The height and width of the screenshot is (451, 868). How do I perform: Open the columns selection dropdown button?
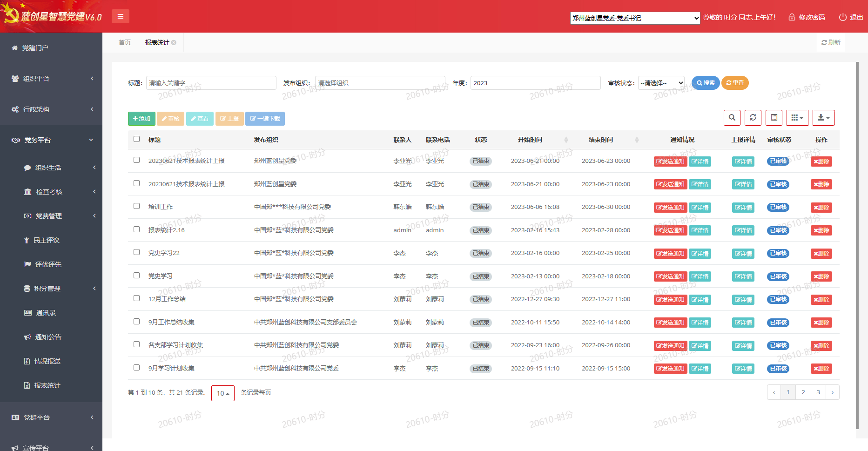click(x=797, y=118)
